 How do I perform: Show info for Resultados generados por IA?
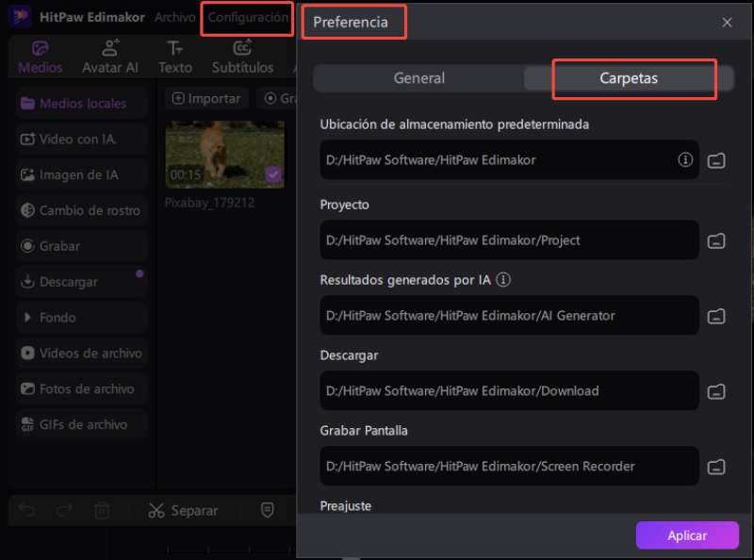click(x=503, y=280)
